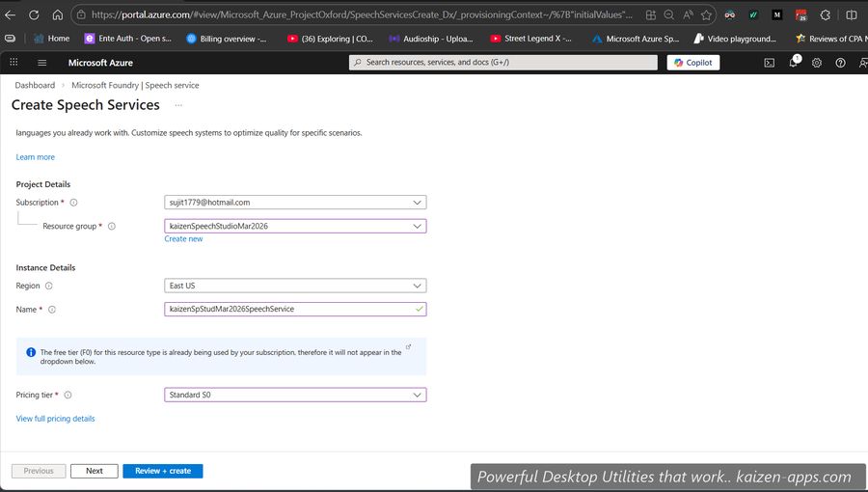Open the Medium extension icon
Image resolution: width=868 pixels, height=492 pixels.
777,14
